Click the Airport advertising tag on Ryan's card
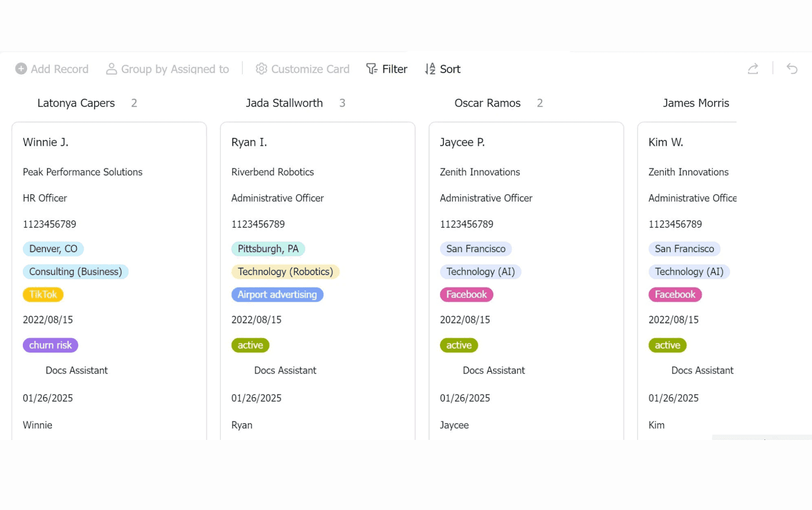The width and height of the screenshot is (812, 510). (277, 294)
